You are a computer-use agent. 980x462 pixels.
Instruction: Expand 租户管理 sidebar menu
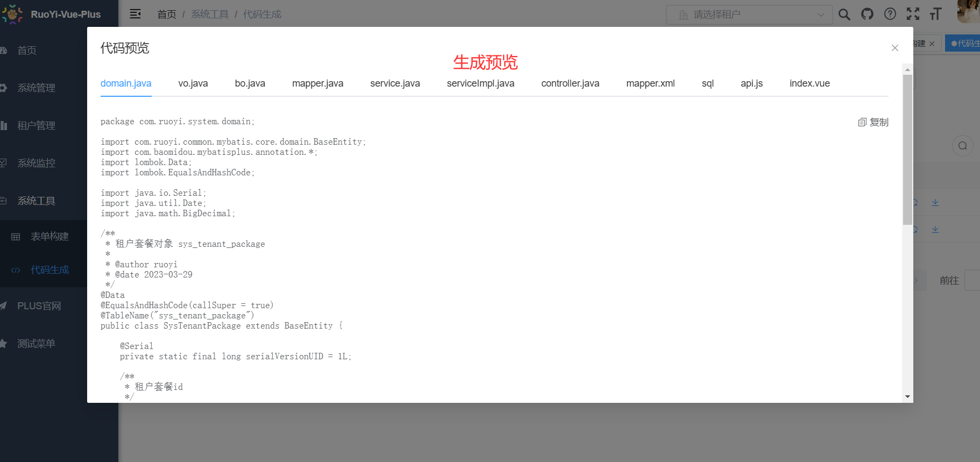tap(36, 126)
